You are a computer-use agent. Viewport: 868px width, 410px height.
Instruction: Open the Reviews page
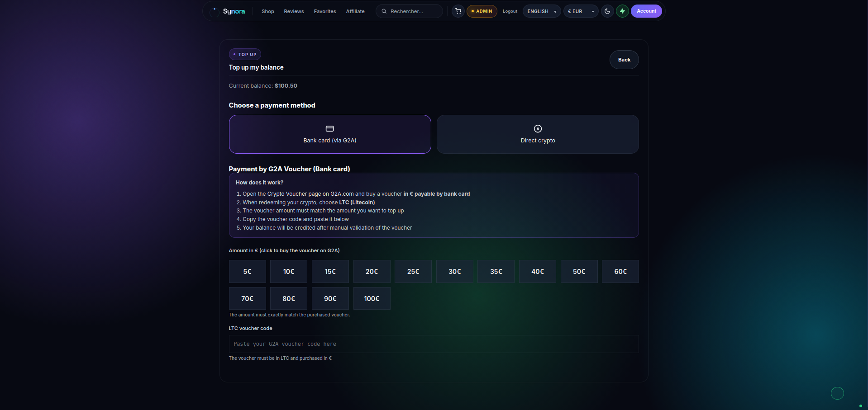[294, 11]
